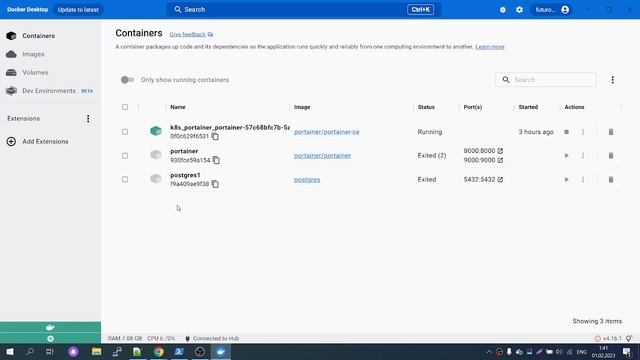Screen dimensions: 640x360
Task: Click the green k8s_portainer container icon
Action: tap(156, 131)
